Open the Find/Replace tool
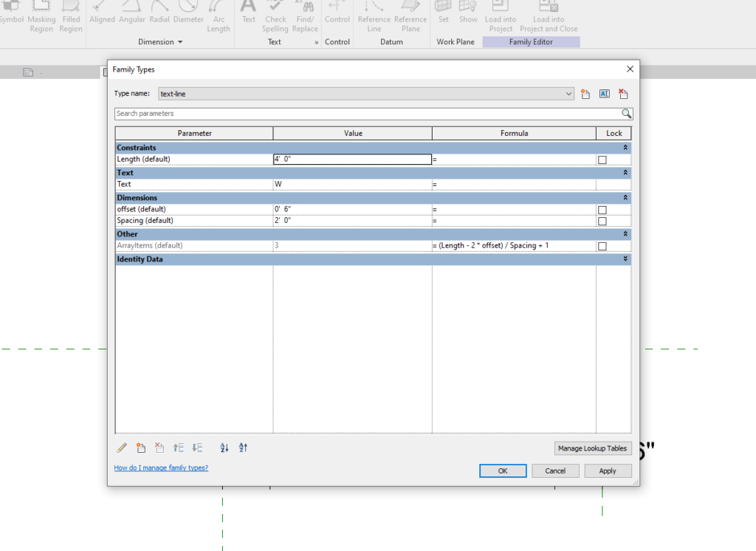The height and width of the screenshot is (551, 756). tap(305, 17)
